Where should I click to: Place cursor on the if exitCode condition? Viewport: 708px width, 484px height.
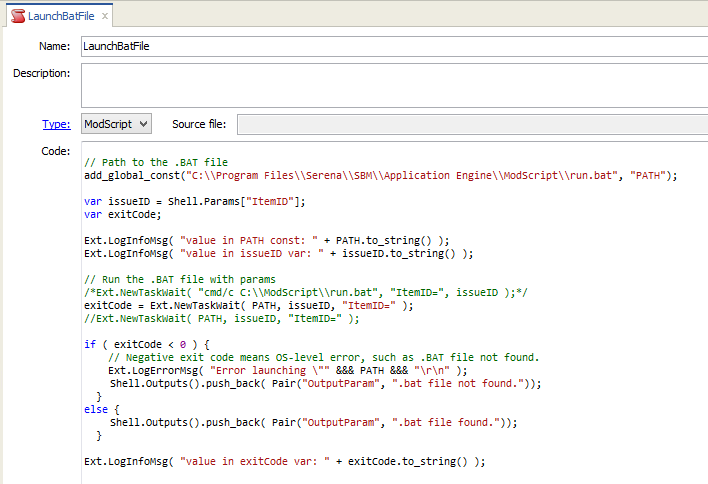[146, 344]
